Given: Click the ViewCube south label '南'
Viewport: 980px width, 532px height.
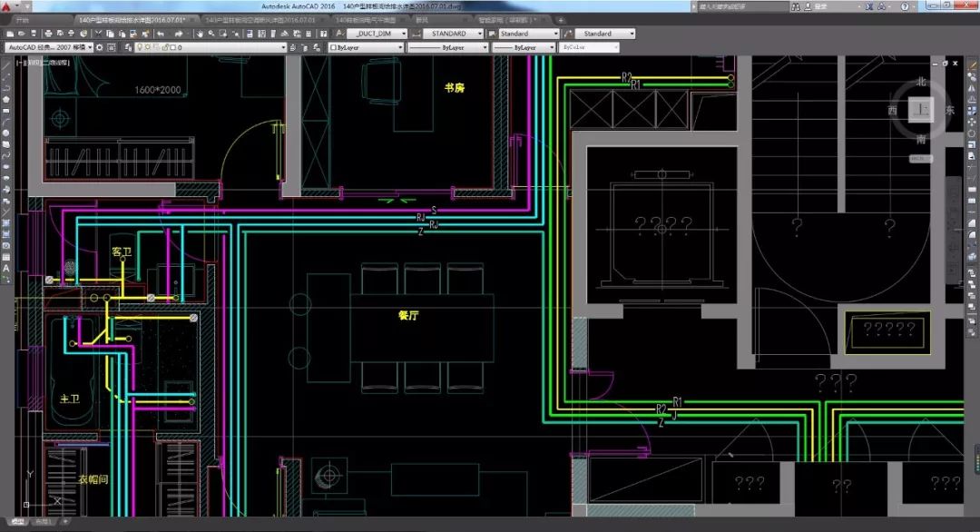Looking at the screenshot, I should pos(921,139).
